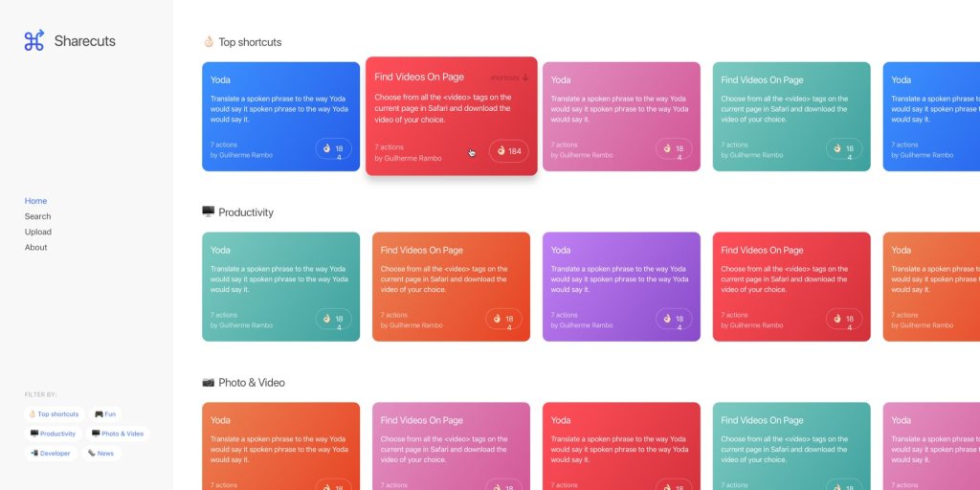Screen dimensions: 980x490
Task: Click author Guilherme Rambo on hovered red card
Action: pyautogui.click(x=408, y=158)
